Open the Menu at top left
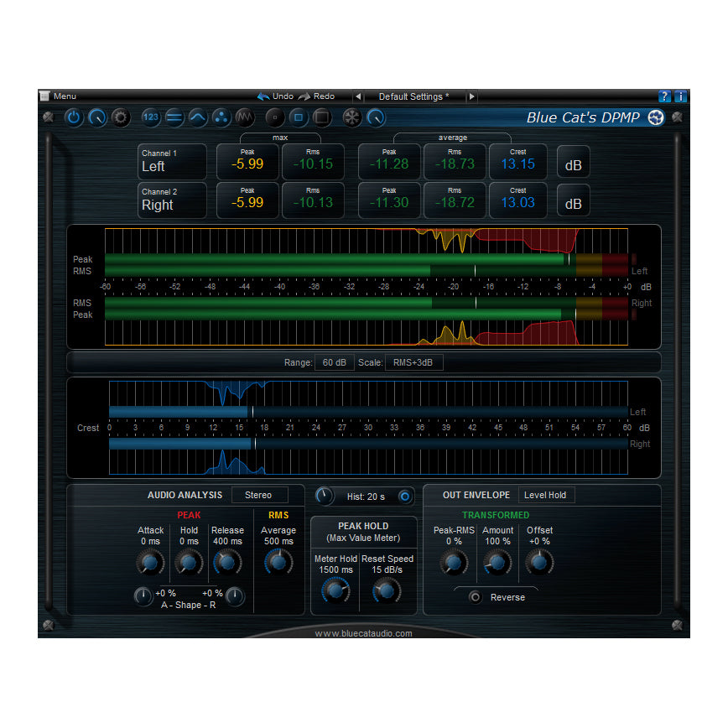 click(x=59, y=96)
